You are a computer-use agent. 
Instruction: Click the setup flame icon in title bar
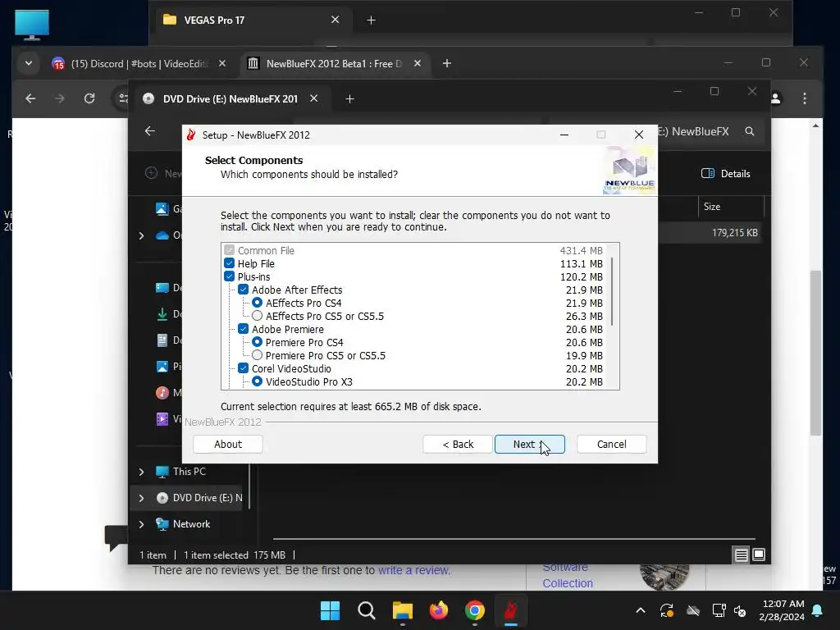coord(191,135)
